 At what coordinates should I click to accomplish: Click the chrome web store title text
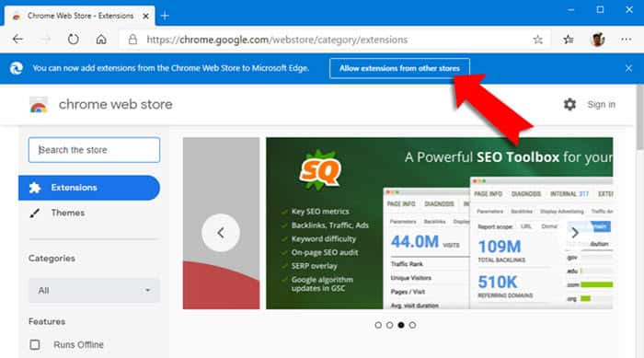pyautogui.click(x=115, y=104)
